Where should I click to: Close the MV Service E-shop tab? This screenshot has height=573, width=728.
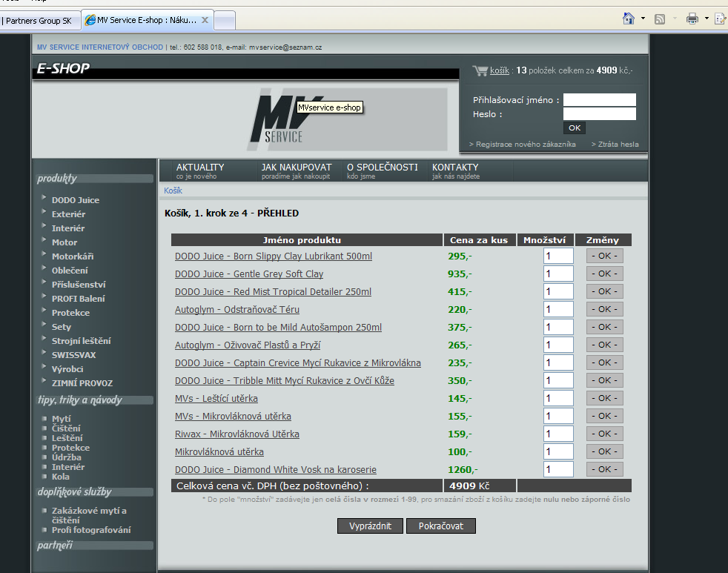pyautogui.click(x=205, y=21)
